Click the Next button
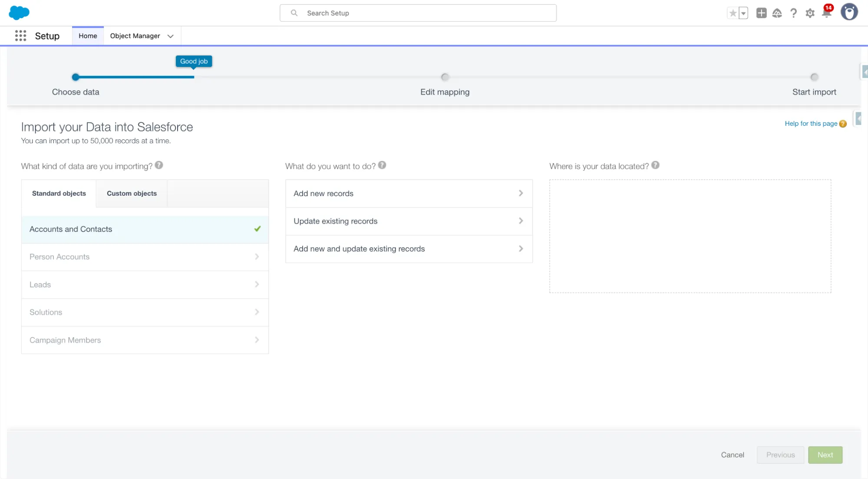Viewport: 868px width, 479px height. pyautogui.click(x=825, y=455)
